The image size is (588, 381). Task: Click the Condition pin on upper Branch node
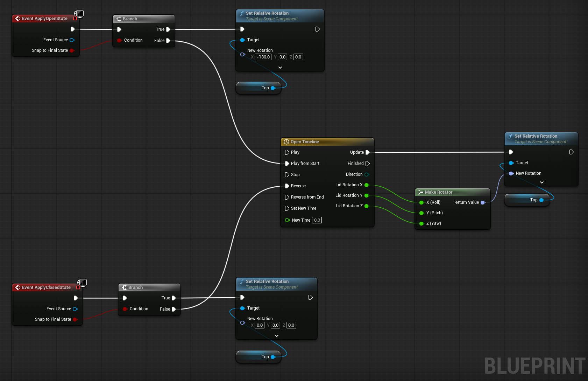(x=119, y=40)
